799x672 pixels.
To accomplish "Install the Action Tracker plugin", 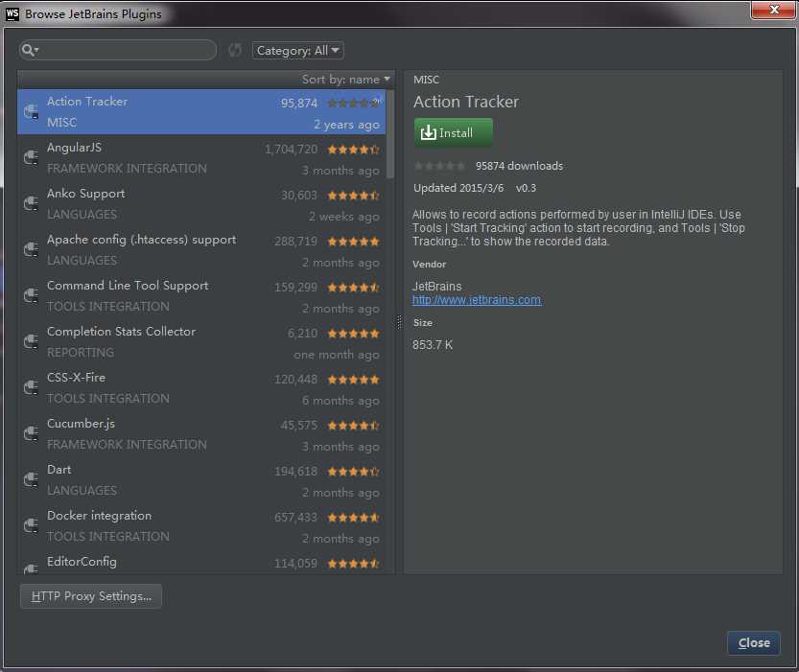I will (453, 133).
